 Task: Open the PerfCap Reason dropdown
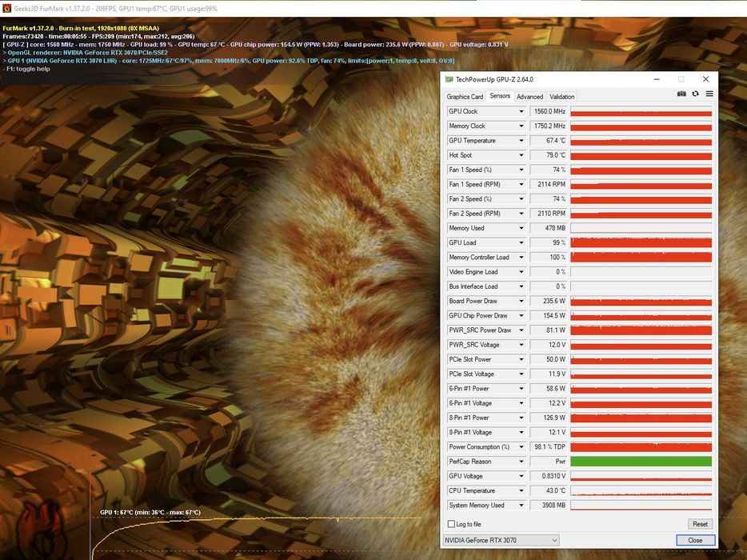click(521, 462)
